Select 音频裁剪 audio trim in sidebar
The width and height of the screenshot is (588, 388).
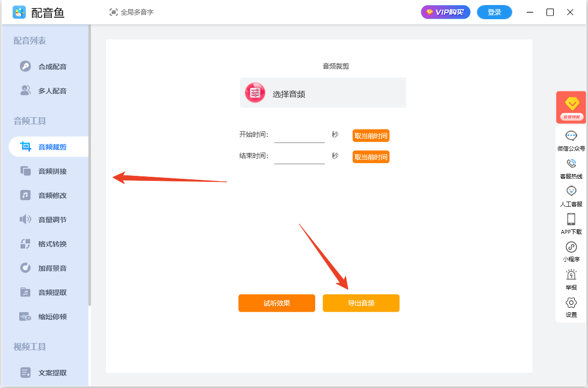(x=48, y=147)
